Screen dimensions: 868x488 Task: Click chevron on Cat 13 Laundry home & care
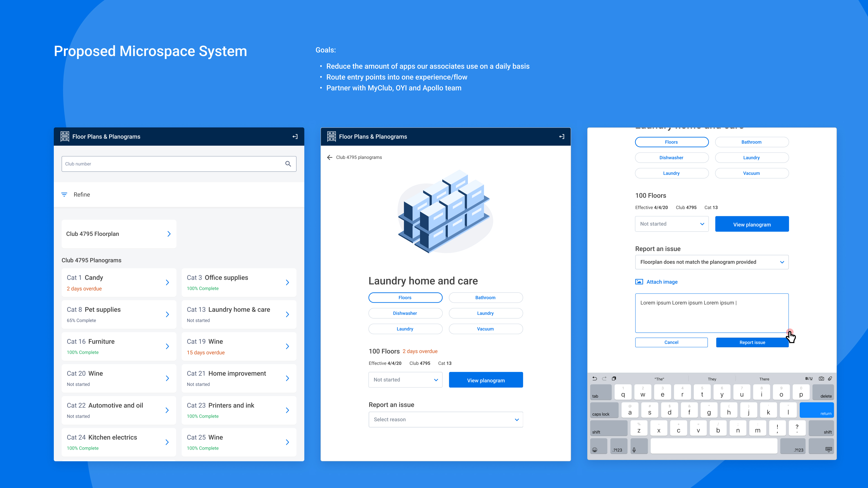288,314
